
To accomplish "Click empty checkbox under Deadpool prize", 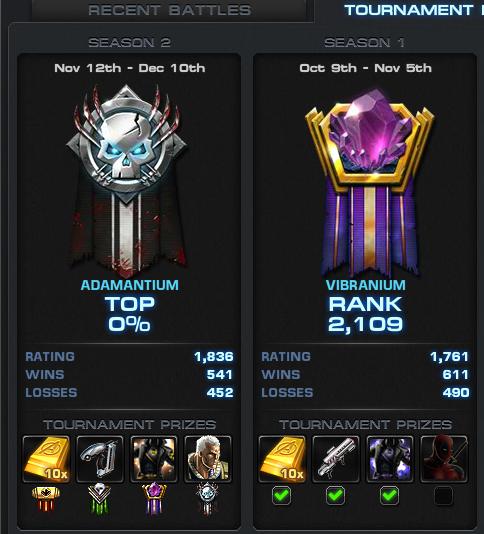I will pyautogui.click(x=443, y=496).
